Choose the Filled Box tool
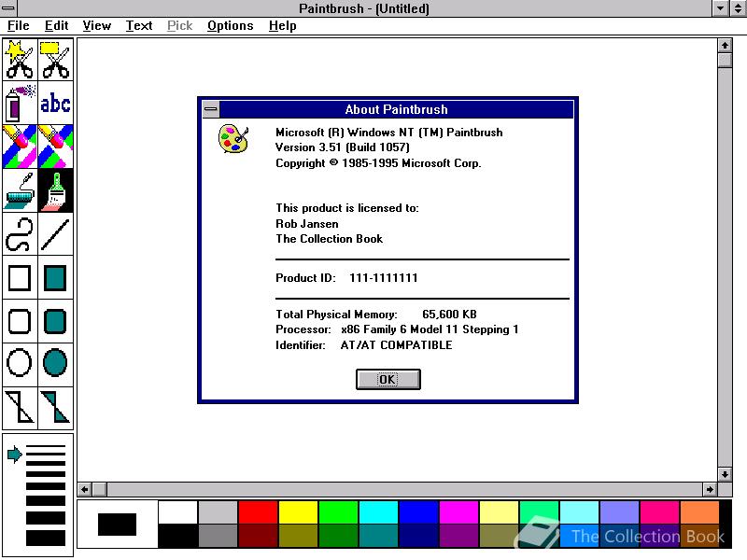 tap(56, 278)
